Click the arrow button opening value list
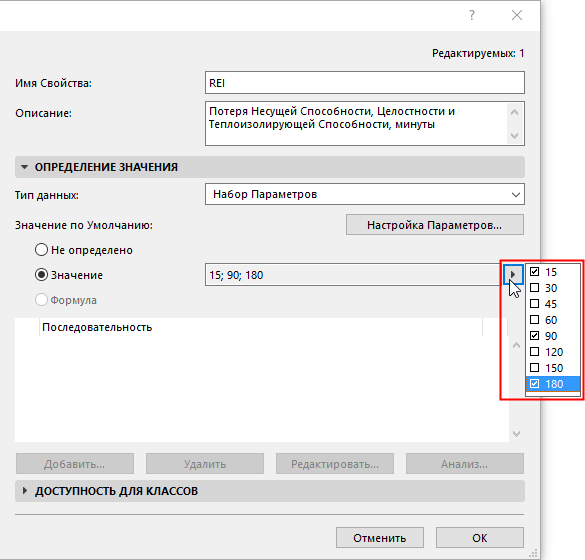Image resolution: width=585 pixels, height=560 pixels. tap(513, 275)
